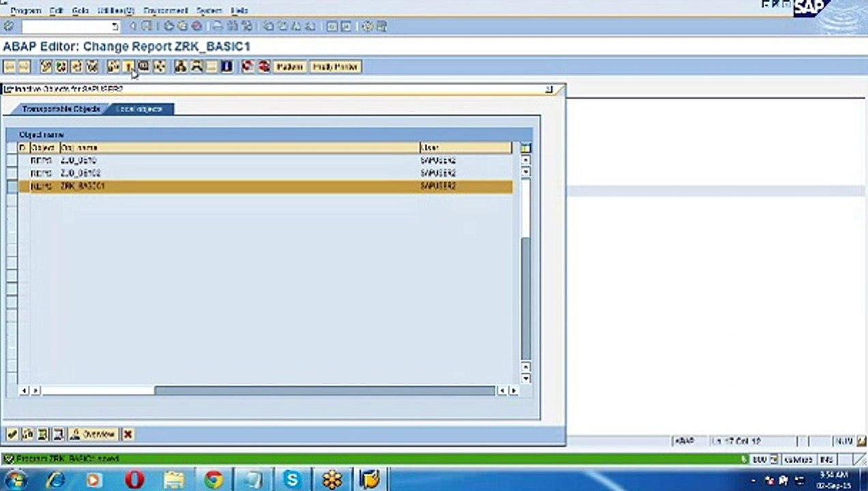
Task: Click the Find binoculars icon in the standard toolbar
Action: (x=231, y=26)
